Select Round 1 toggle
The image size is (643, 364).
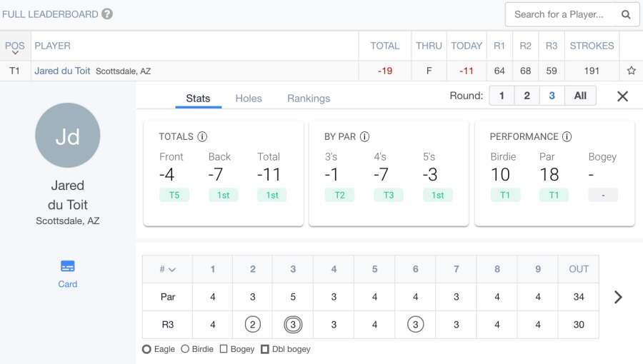(x=502, y=96)
